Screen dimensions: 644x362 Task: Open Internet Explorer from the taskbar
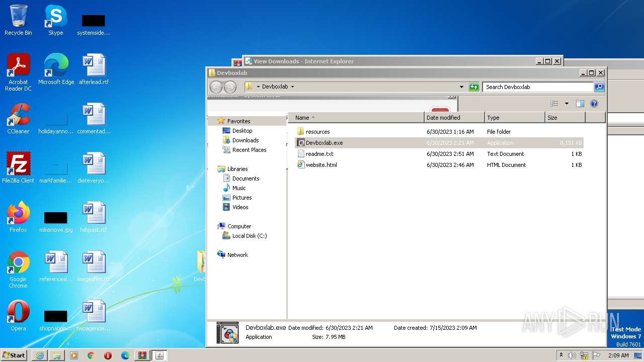coord(40,355)
